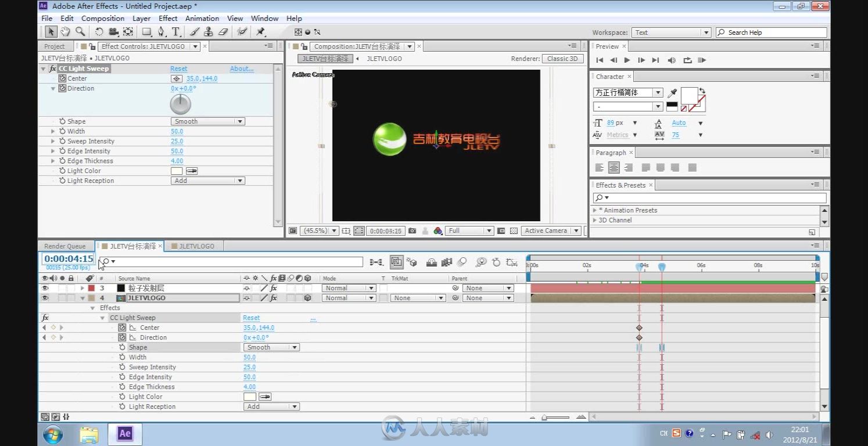Select the Rotation tool
Screen dimensions: 868x446
point(99,32)
